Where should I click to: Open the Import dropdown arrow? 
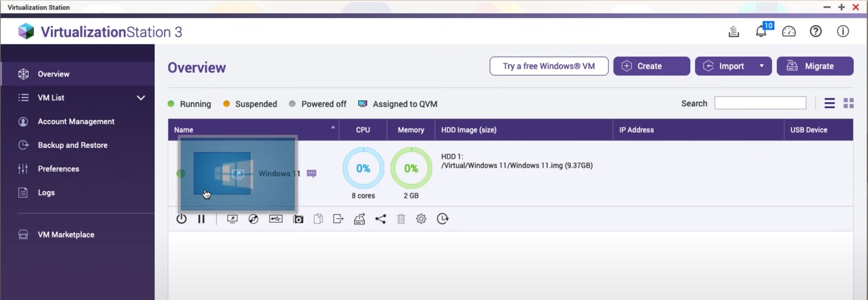[x=762, y=66]
